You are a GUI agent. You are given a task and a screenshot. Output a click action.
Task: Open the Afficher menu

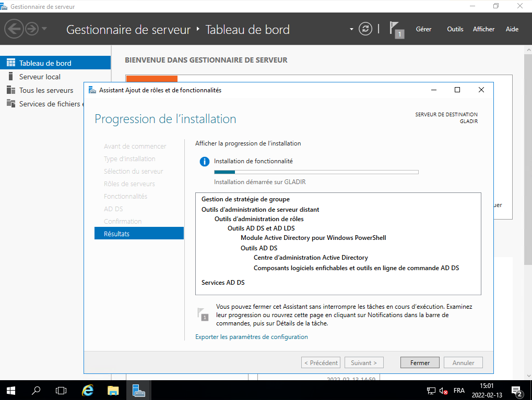[x=483, y=29]
